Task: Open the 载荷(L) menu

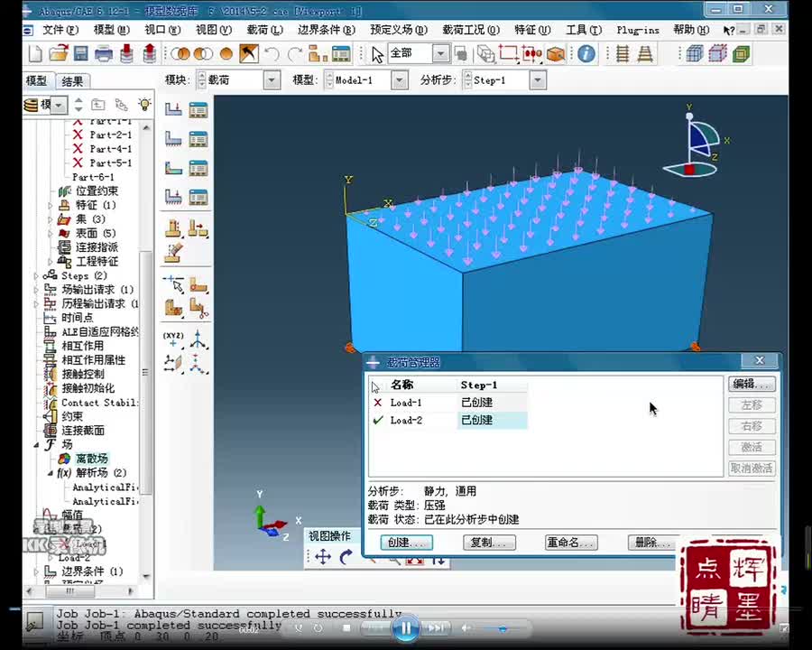Action: (x=264, y=30)
